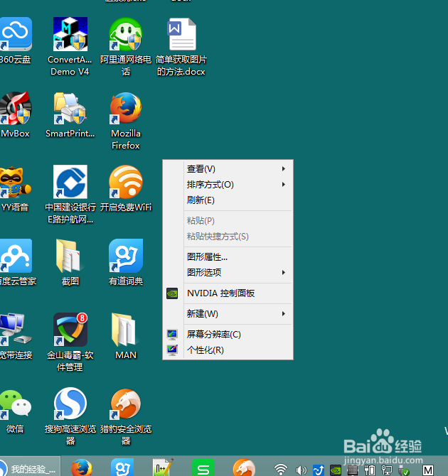
Task: Click blue arrow tray icon beside speaker
Action: click(319, 470)
